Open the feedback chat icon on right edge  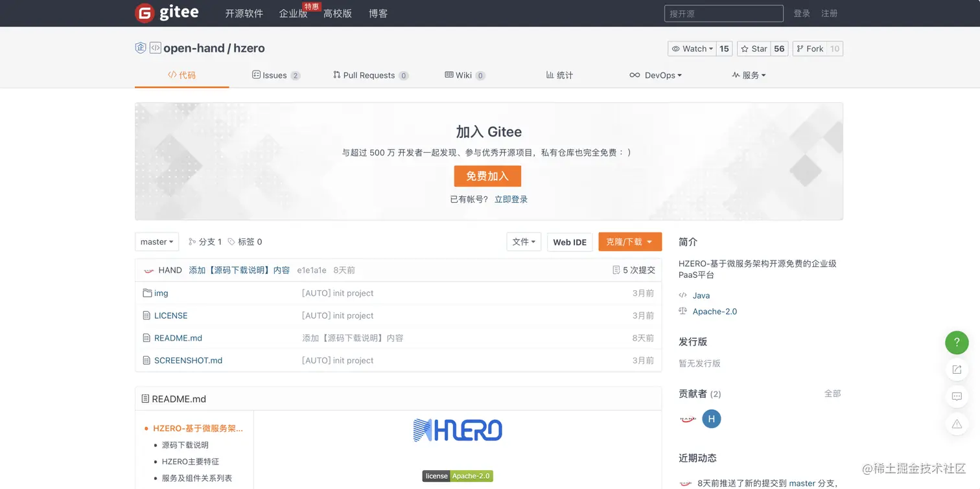coord(957,396)
